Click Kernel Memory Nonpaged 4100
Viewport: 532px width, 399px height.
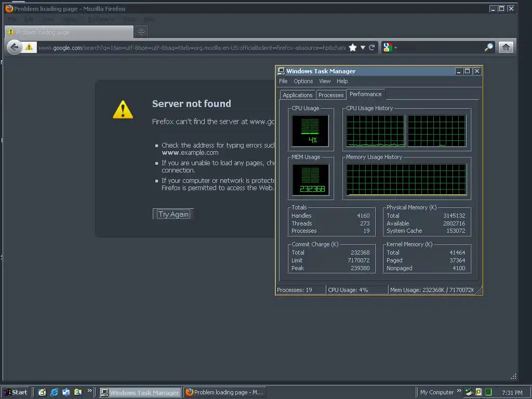point(459,268)
